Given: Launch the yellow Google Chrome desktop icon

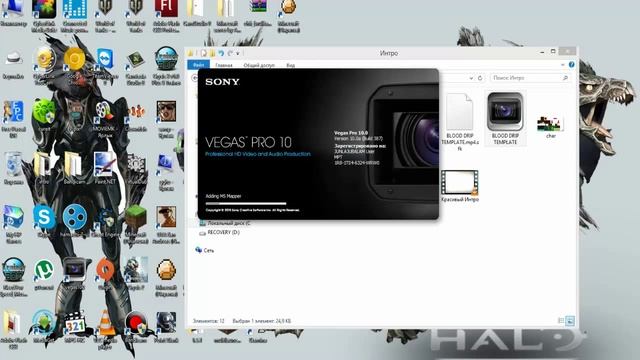Looking at the screenshot, I should tap(75, 60).
